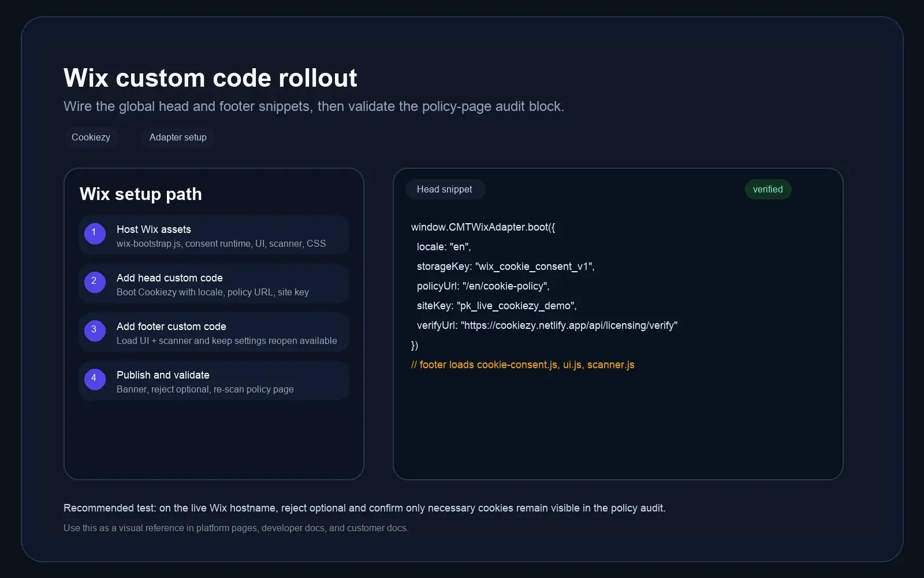Select the footer loads comment line

click(523, 365)
